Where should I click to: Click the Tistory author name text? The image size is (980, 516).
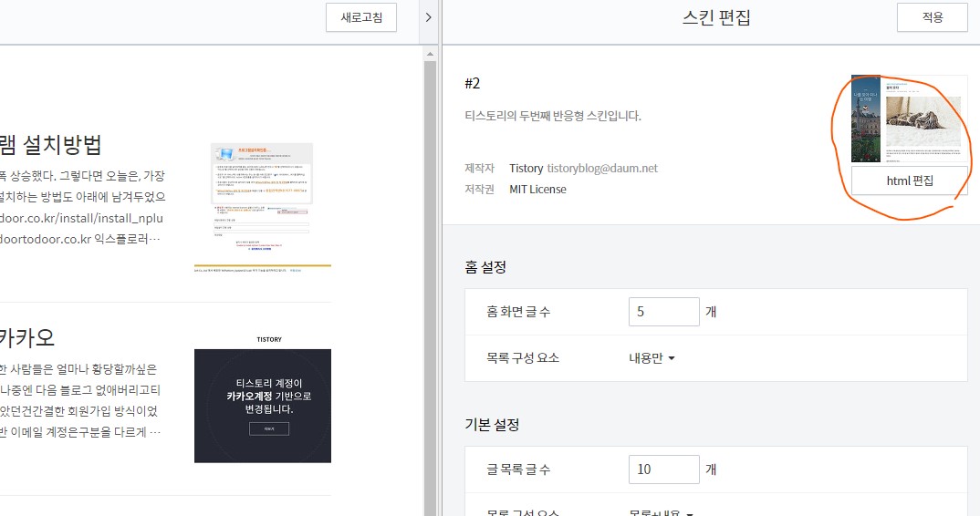click(x=526, y=168)
